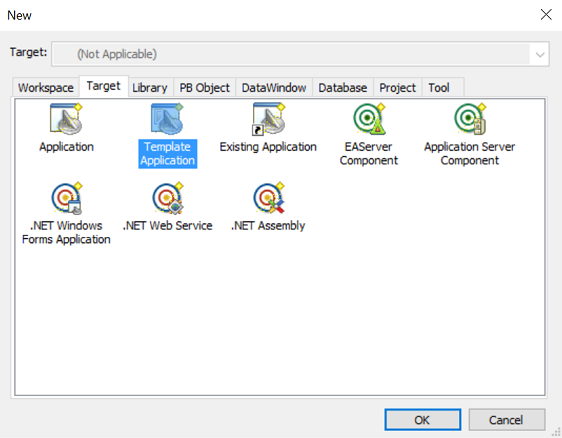Image resolution: width=562 pixels, height=438 pixels.
Task: Switch to the PB Object tab
Action: coord(204,87)
